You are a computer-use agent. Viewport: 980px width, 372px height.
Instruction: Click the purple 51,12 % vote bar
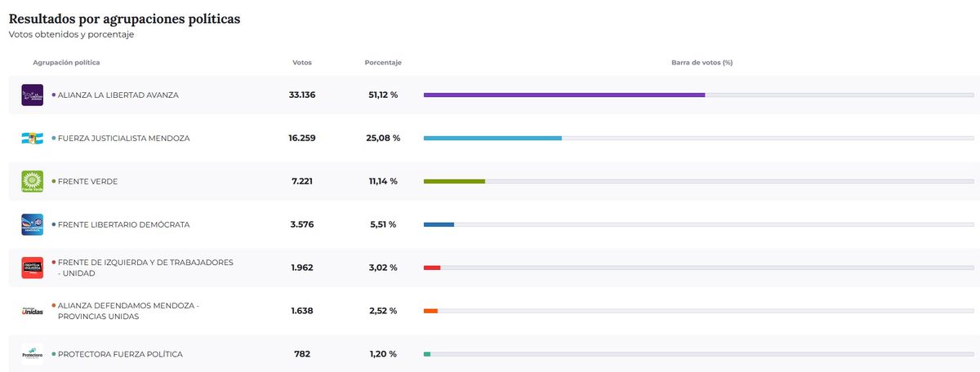tap(563, 95)
